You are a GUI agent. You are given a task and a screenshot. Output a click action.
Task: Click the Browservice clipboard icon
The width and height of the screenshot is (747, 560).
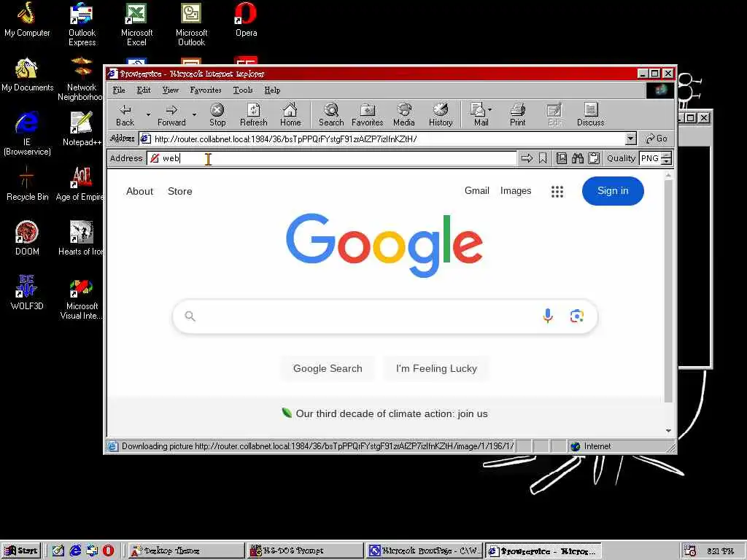594,158
